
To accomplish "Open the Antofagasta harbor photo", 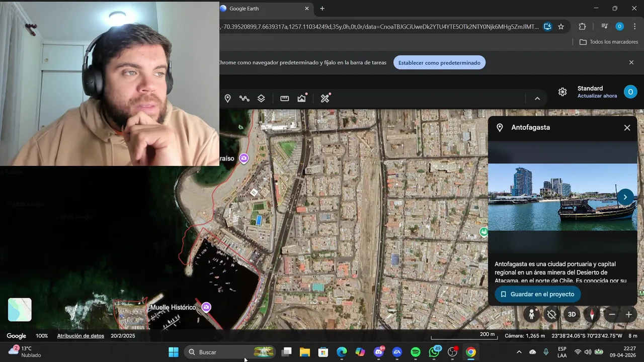I will point(562,197).
